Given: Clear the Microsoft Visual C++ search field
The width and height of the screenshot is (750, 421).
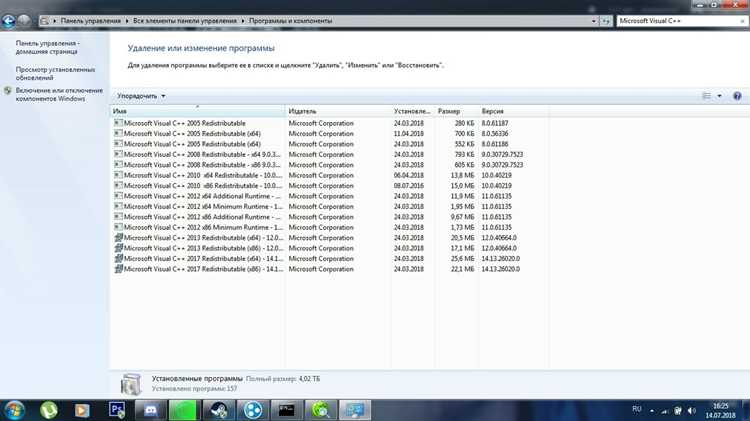Looking at the screenshot, I should 742,21.
